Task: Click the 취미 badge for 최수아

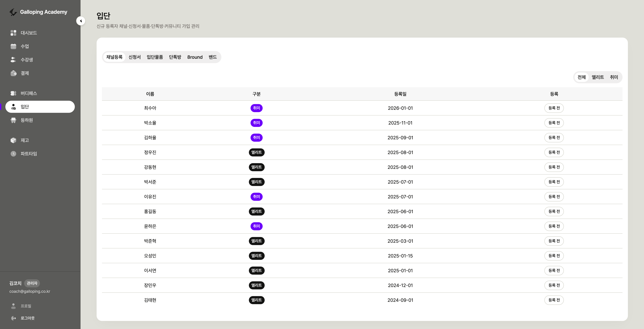Action: point(256,108)
